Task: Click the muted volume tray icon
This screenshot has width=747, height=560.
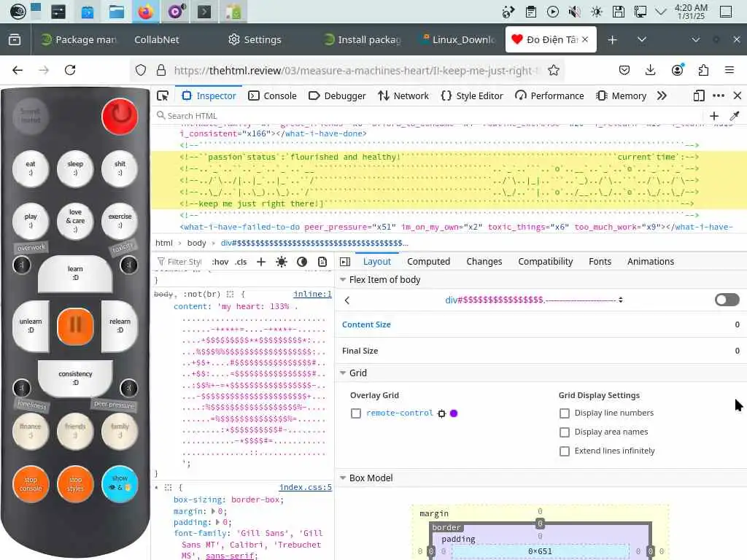Action: coord(575,12)
